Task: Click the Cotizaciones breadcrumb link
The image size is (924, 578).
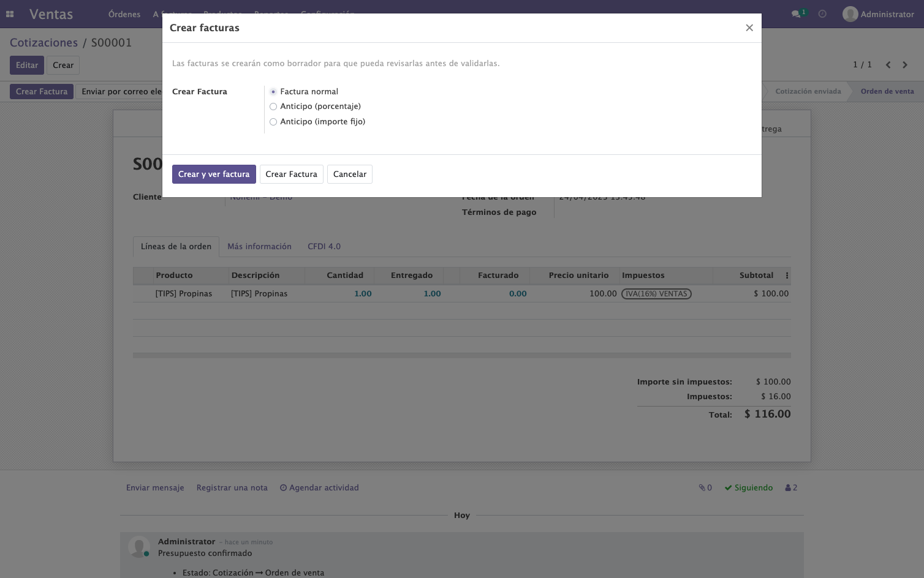Action: [x=44, y=43]
